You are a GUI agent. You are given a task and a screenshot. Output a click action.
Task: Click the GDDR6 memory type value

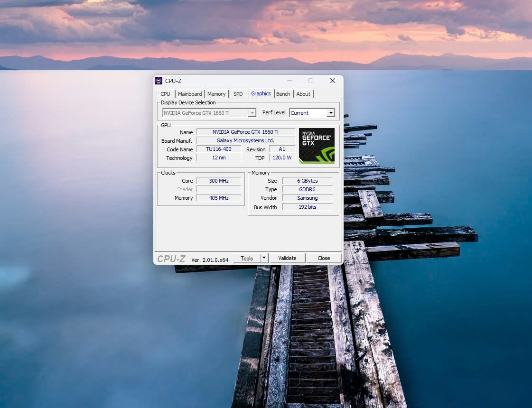coord(308,189)
